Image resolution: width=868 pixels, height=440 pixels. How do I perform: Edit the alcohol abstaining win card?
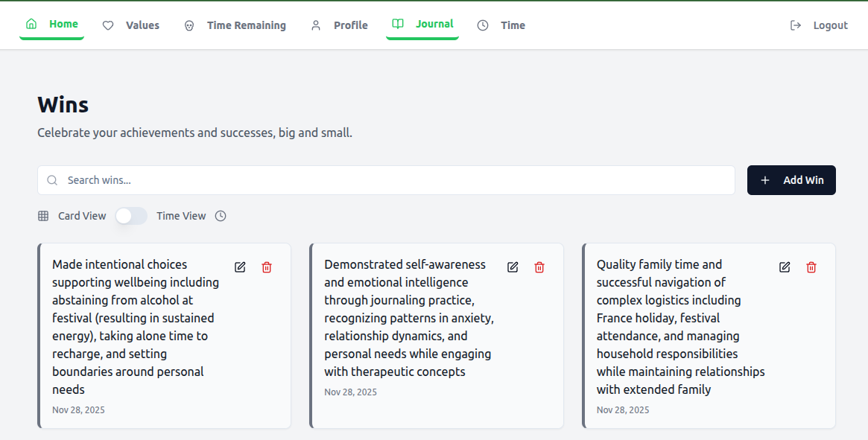(x=240, y=267)
